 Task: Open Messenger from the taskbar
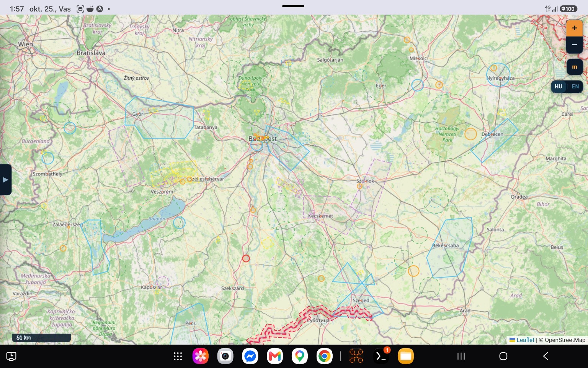click(250, 356)
